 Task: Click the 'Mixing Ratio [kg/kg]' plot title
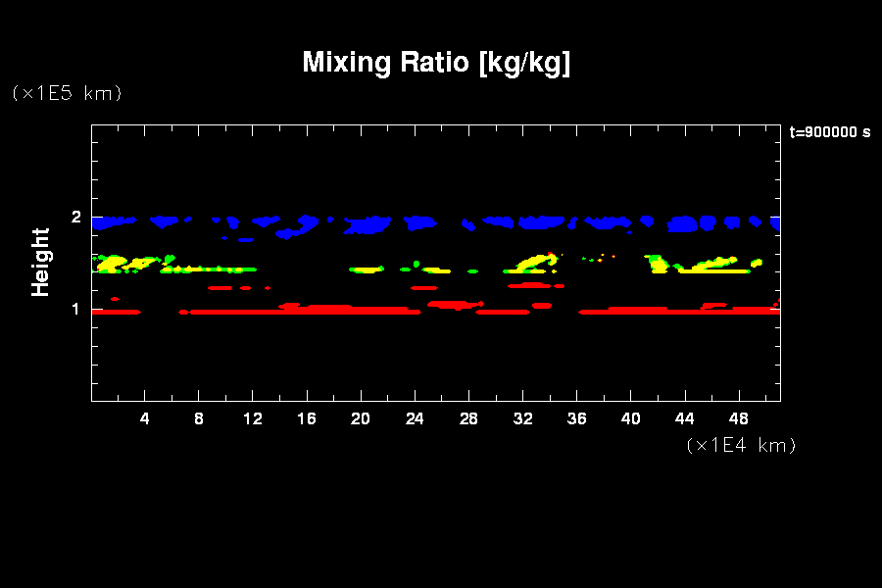tap(436, 63)
